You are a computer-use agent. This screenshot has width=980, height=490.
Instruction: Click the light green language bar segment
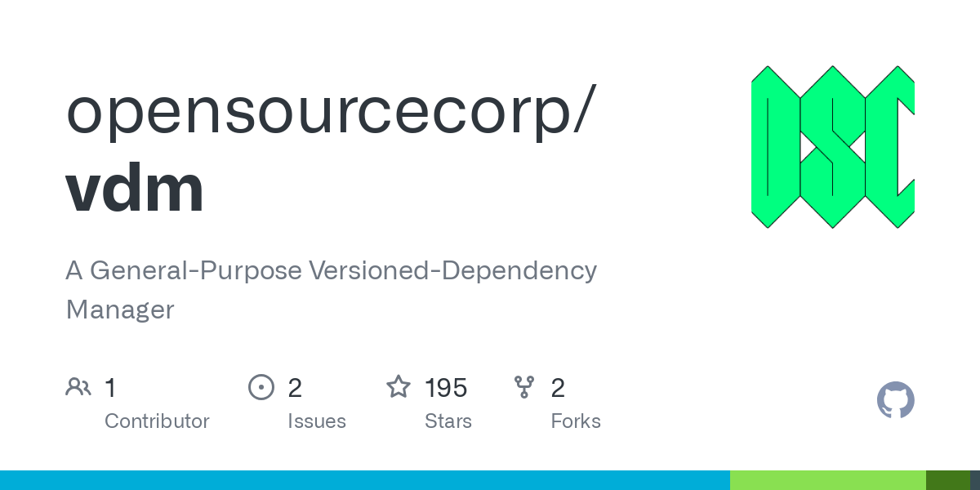pos(828,480)
